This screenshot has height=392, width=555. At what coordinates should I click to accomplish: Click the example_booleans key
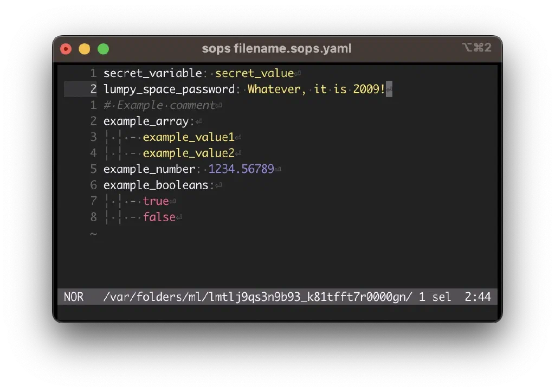[x=156, y=185]
